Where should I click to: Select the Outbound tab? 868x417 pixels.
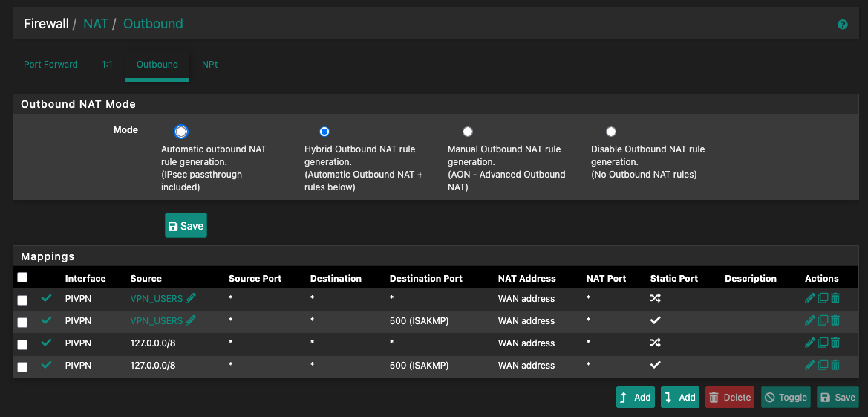point(157,65)
